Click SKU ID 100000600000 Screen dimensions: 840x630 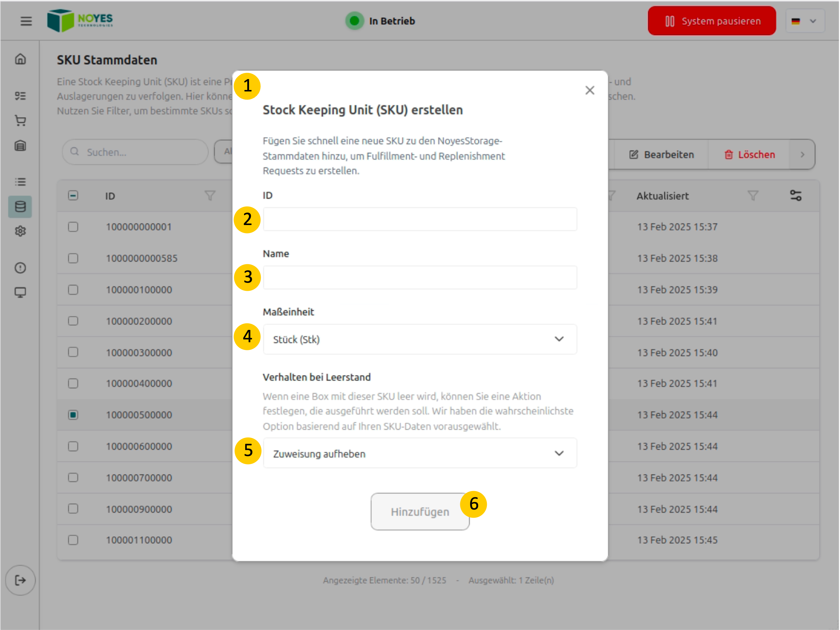139,446
